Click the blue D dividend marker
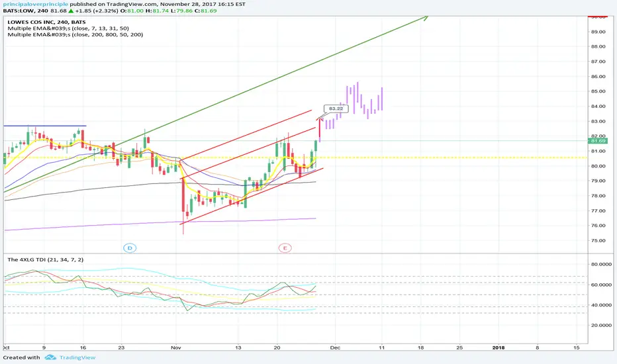This screenshot has width=617, height=364. [130, 248]
